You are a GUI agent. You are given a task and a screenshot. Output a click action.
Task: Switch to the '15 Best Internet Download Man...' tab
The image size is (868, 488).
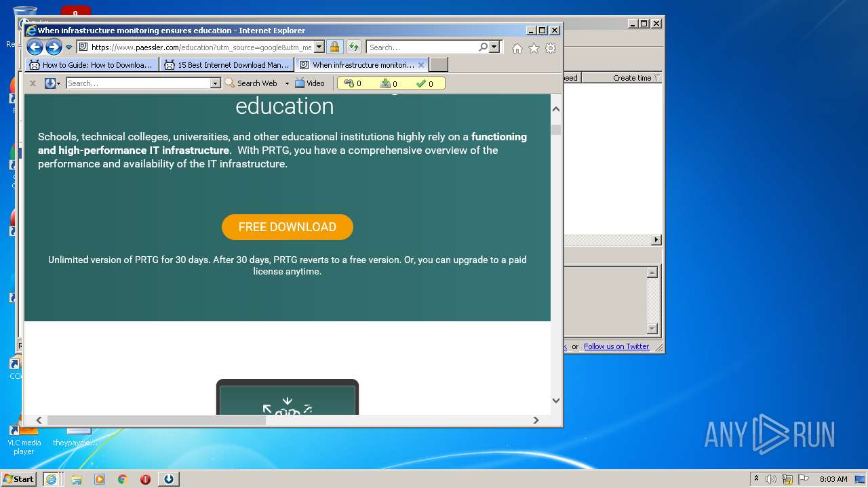(x=227, y=65)
